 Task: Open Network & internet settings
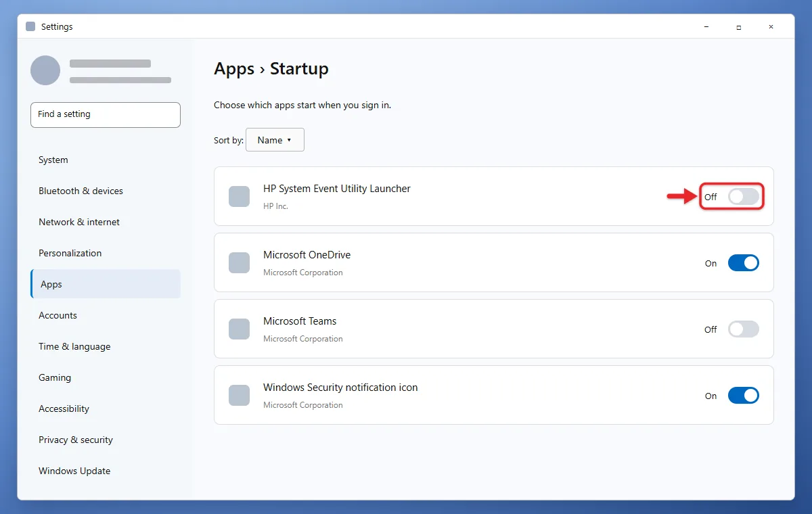click(x=106, y=222)
